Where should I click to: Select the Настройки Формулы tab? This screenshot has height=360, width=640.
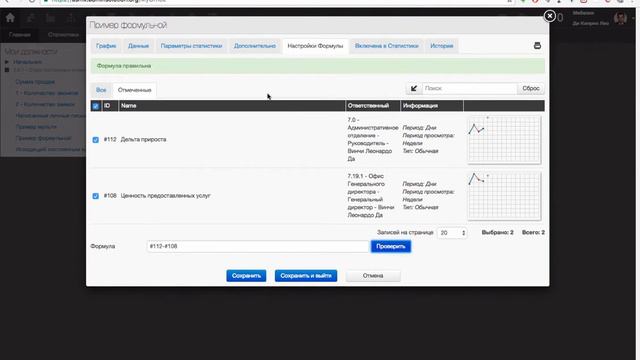(315, 46)
